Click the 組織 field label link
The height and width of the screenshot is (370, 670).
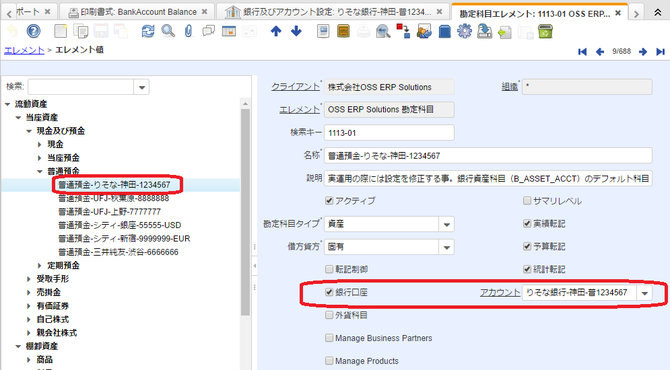pyautogui.click(x=509, y=87)
